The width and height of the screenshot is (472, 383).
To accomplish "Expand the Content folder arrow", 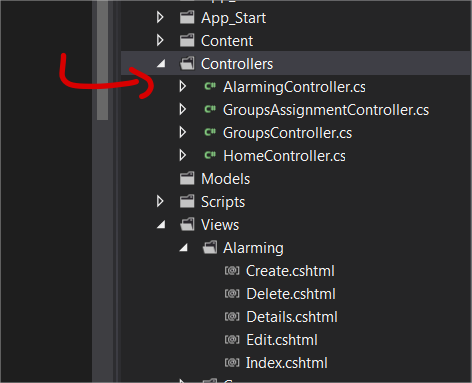I will (160, 41).
